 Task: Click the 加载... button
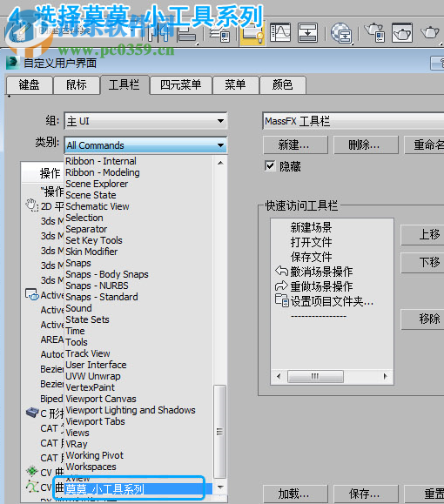[295, 494]
